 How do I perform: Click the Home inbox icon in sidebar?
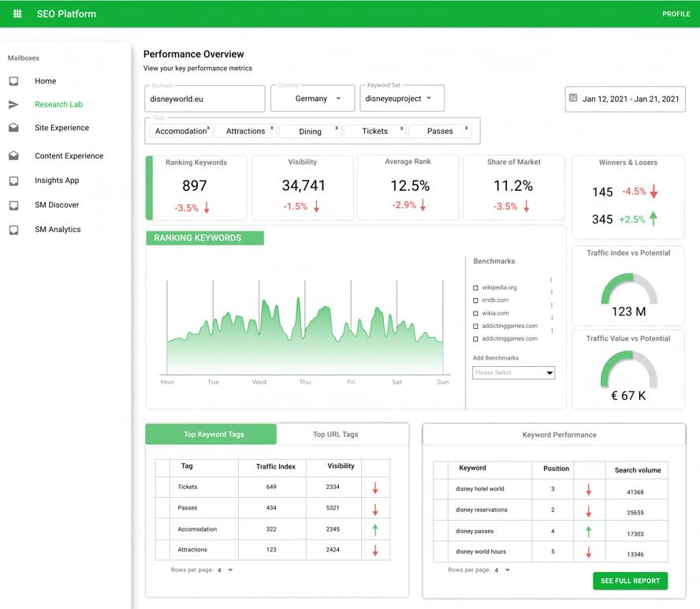tap(14, 81)
